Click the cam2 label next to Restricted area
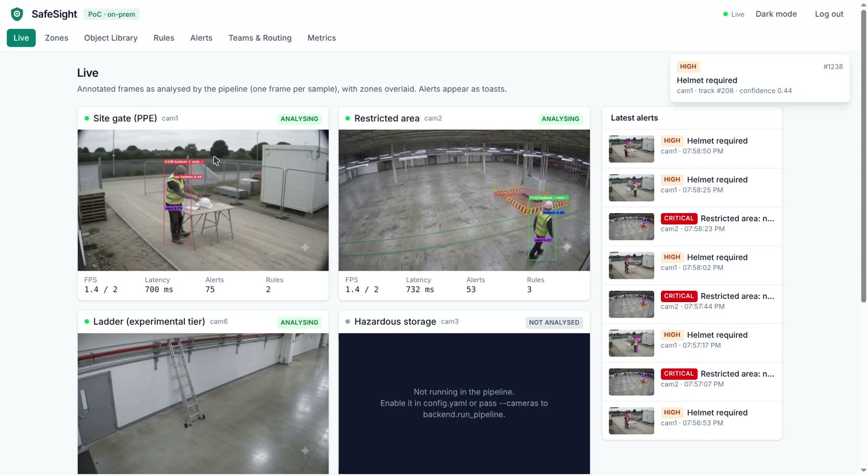This screenshot has height=475, width=868. 433,118
